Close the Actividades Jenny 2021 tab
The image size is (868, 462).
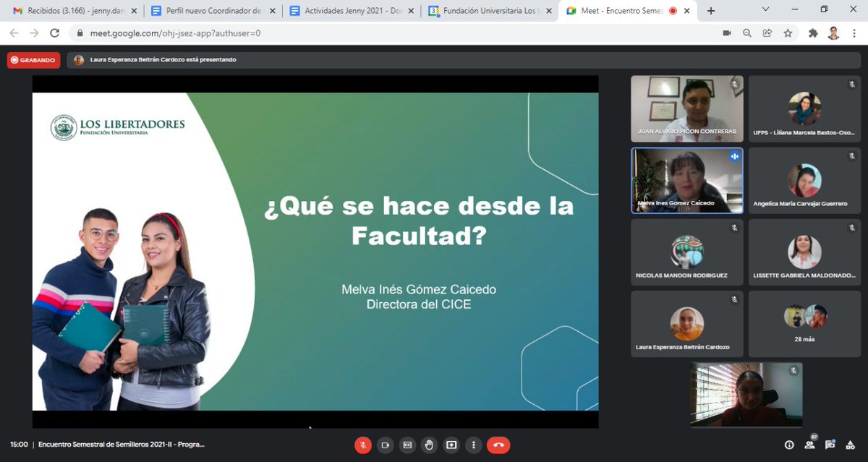[x=411, y=11]
